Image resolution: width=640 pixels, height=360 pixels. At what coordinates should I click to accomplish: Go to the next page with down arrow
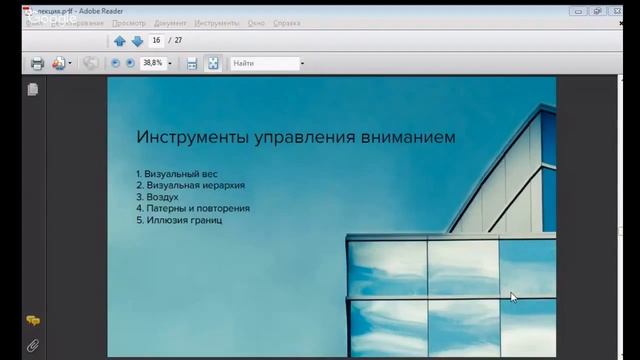pos(138,41)
